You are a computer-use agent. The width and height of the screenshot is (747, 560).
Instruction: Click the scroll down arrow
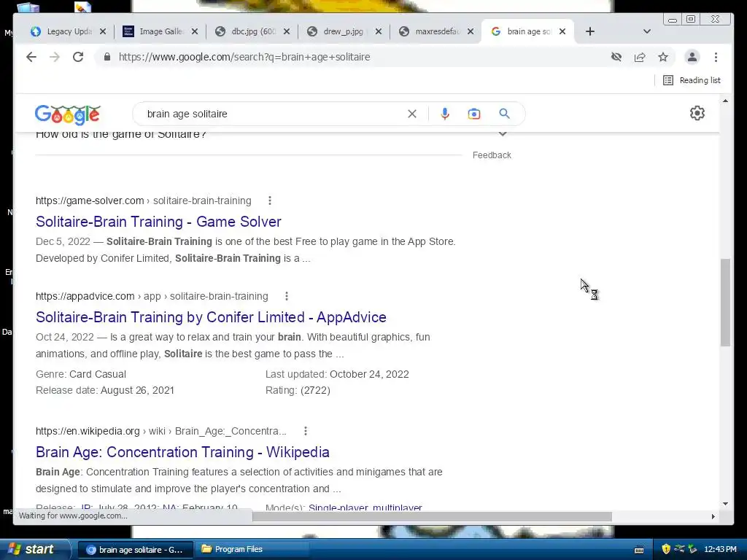pyautogui.click(x=725, y=503)
